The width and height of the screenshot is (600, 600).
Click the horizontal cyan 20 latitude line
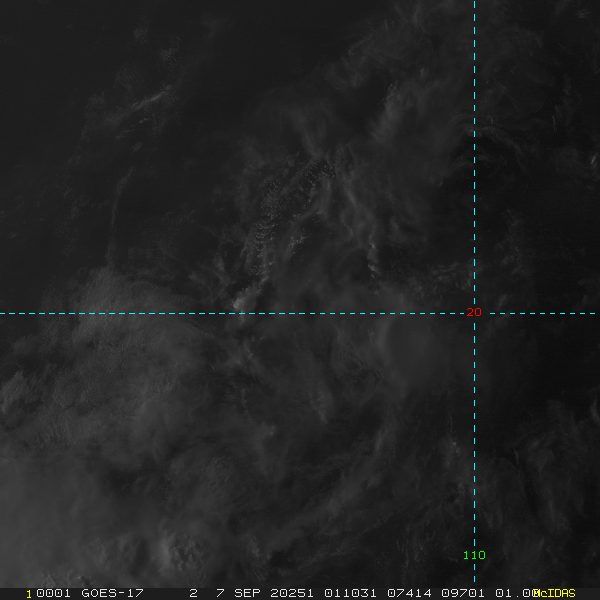(x=230, y=313)
